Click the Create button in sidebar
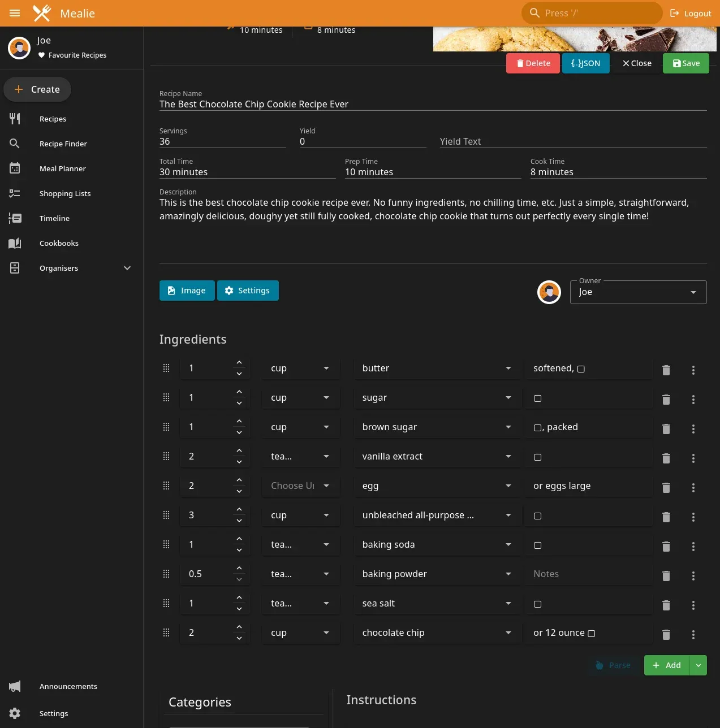720x728 pixels. click(37, 89)
